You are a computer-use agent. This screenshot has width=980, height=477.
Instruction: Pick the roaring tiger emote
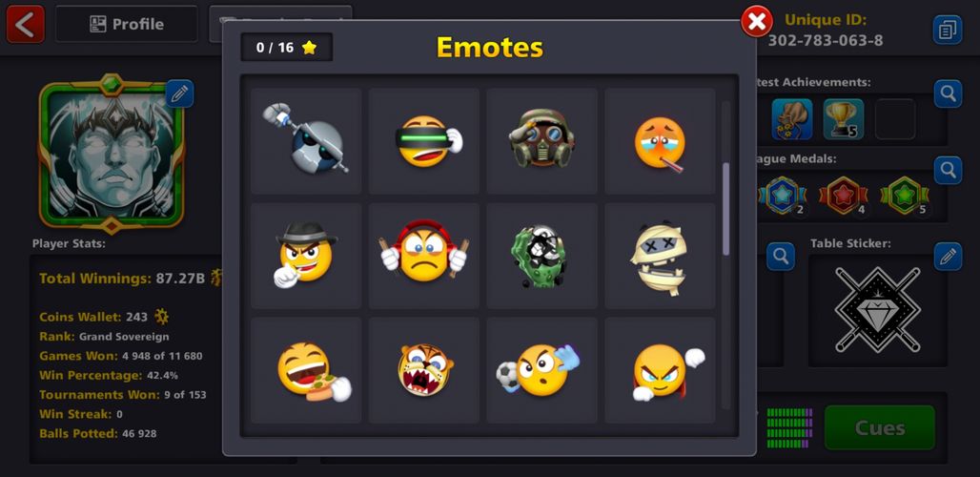[424, 370]
